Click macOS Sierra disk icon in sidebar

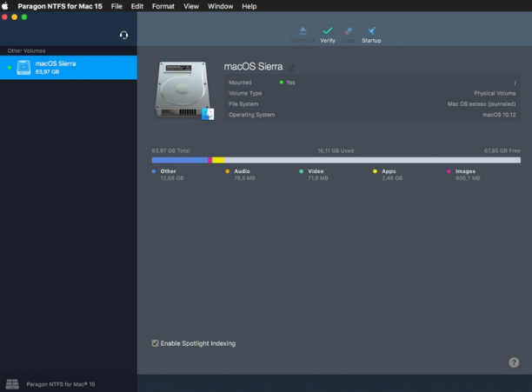coord(23,68)
